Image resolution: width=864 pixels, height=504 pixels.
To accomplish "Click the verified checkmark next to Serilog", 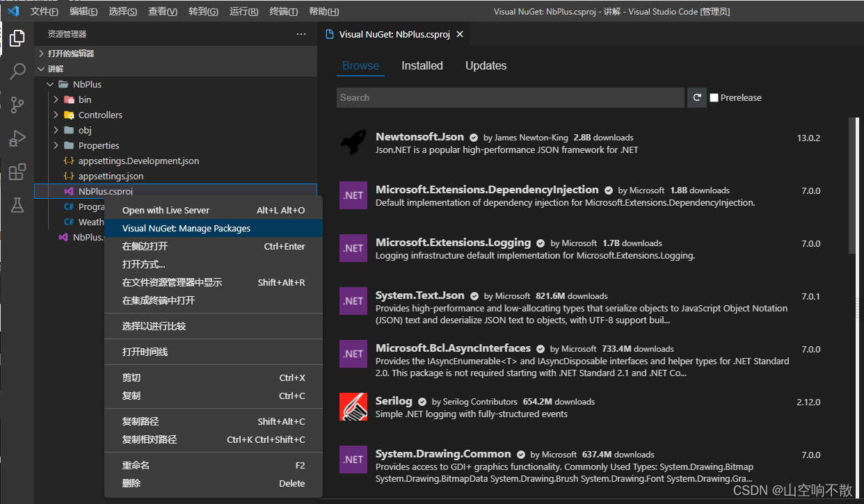I will point(422,402).
